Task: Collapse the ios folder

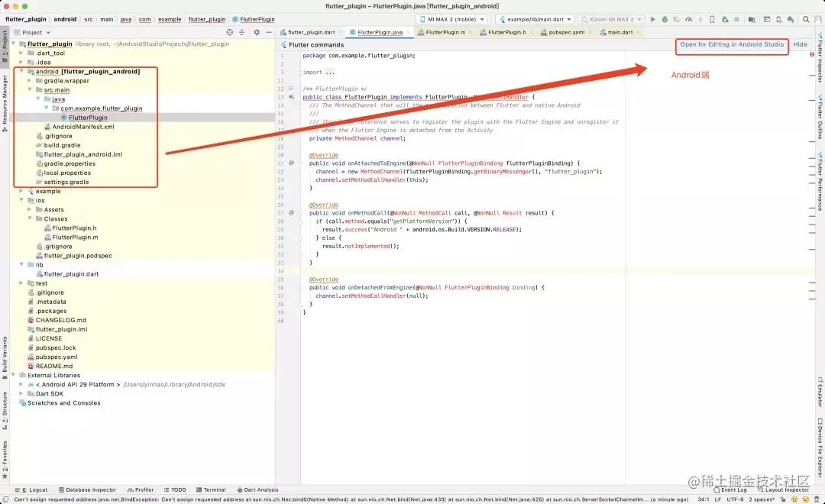Action: click(x=21, y=200)
